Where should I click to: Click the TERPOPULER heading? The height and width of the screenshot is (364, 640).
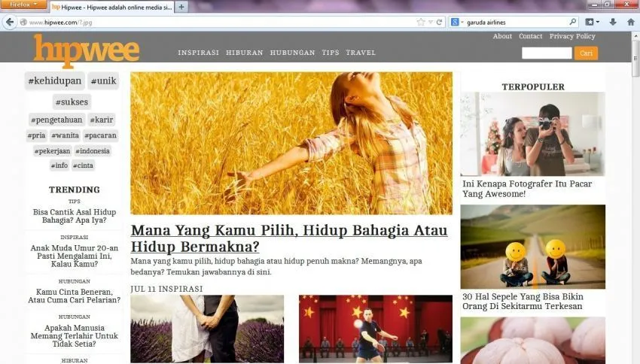pos(533,86)
